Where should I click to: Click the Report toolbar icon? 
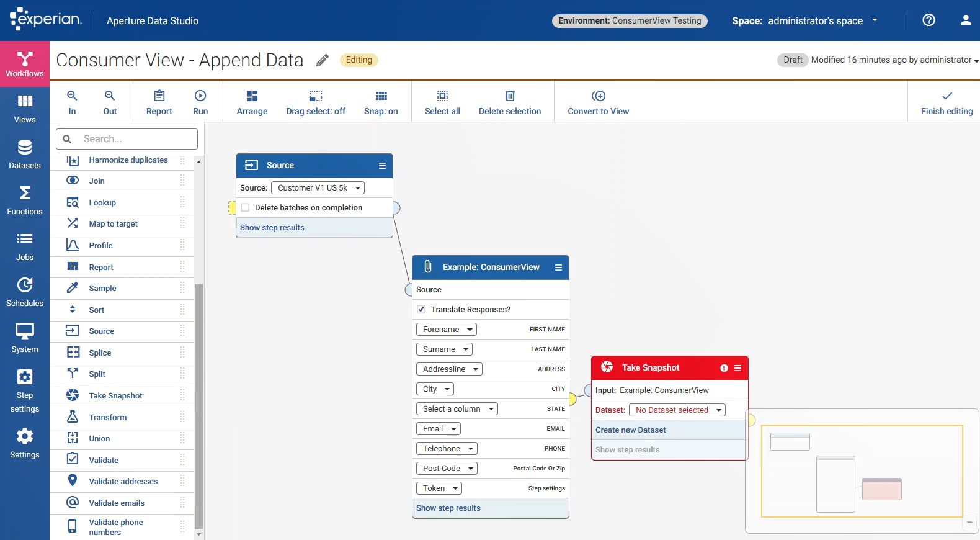[159, 102]
